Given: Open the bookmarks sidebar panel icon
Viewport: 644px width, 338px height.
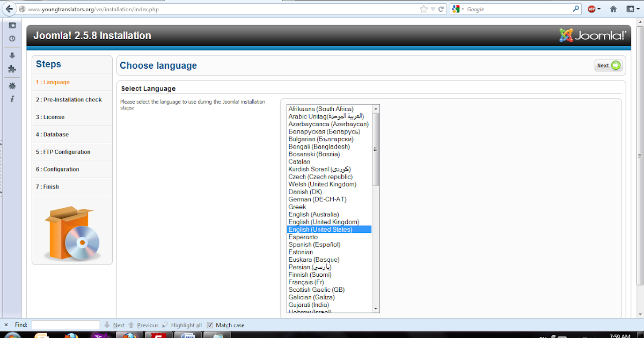Looking at the screenshot, I should tap(12, 25).
